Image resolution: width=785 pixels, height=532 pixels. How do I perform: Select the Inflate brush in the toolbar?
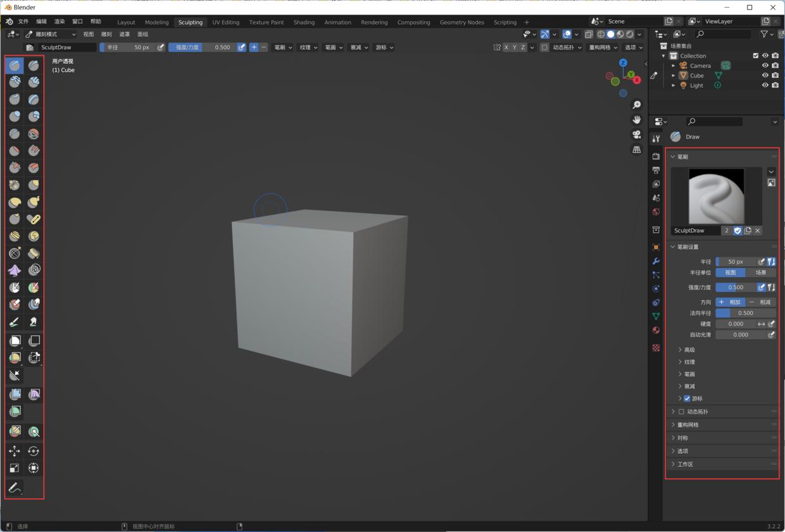pos(15,116)
